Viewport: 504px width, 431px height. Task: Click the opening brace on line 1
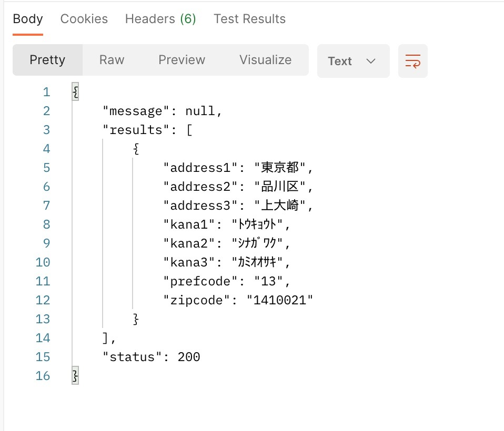[75, 92]
